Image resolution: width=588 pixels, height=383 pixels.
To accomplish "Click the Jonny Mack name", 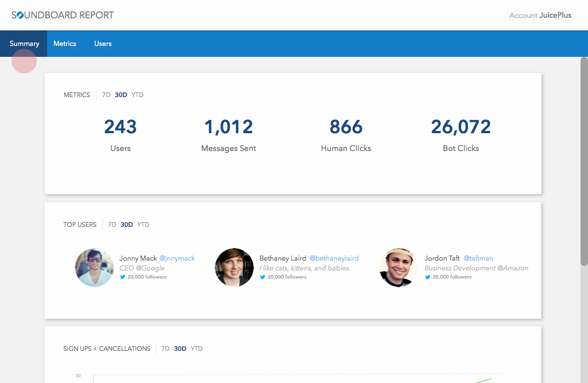I will [138, 258].
